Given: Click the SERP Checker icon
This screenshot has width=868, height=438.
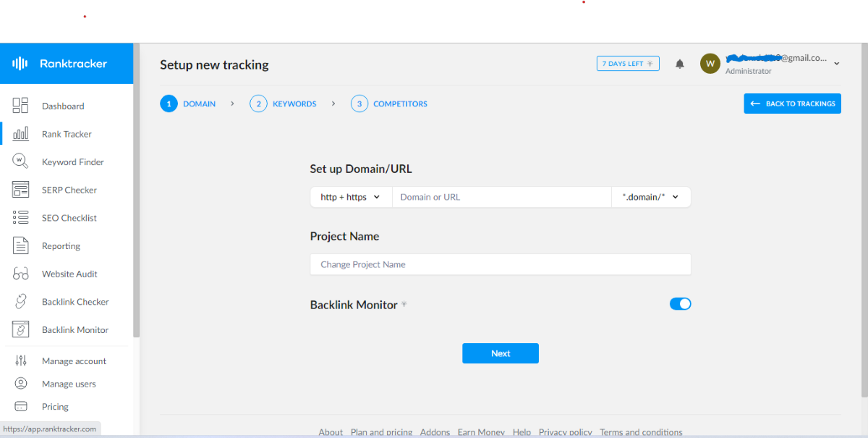Looking at the screenshot, I should click(20, 190).
